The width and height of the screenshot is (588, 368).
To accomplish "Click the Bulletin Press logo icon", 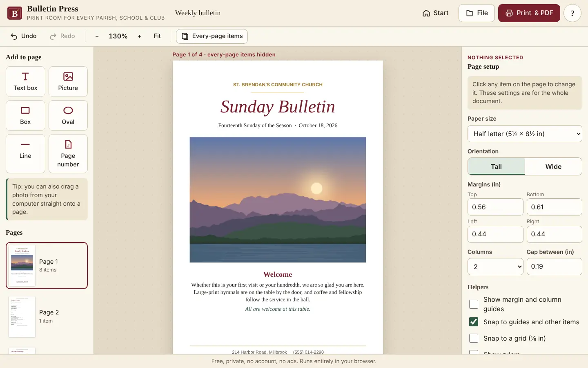I will [x=15, y=13].
